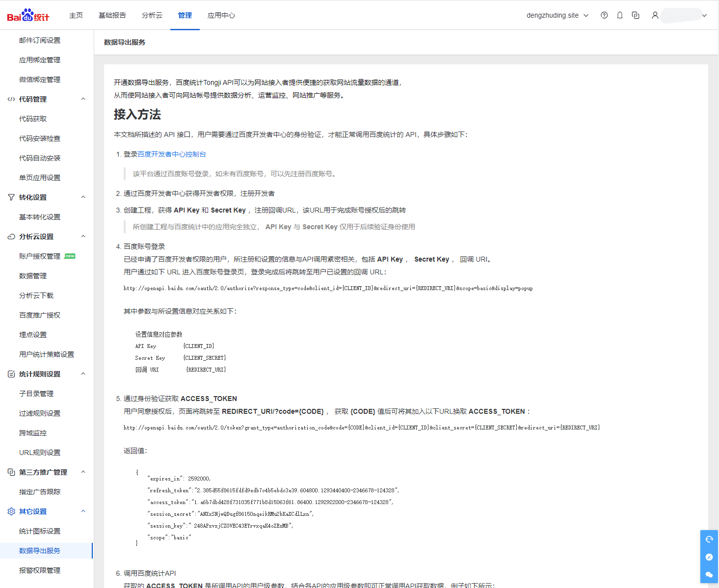Click the 第三方推广管理 icon

click(11, 472)
